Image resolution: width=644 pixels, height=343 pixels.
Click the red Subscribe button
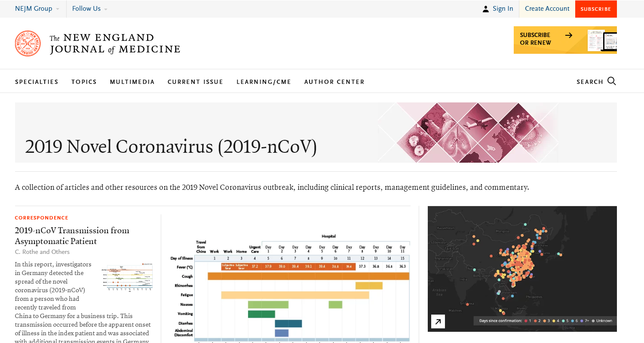coord(596,9)
